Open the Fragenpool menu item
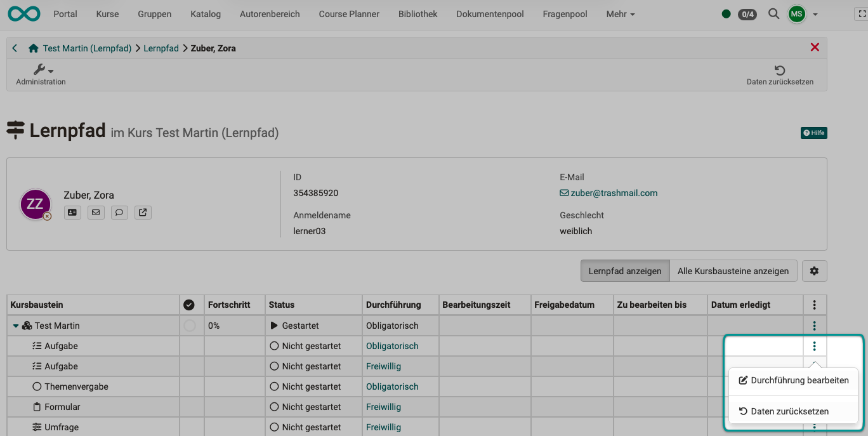This screenshot has height=436, width=868. [565, 13]
